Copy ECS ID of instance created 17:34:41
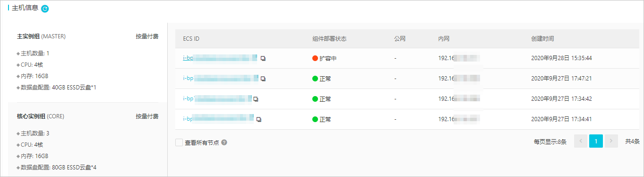 pos(259,119)
